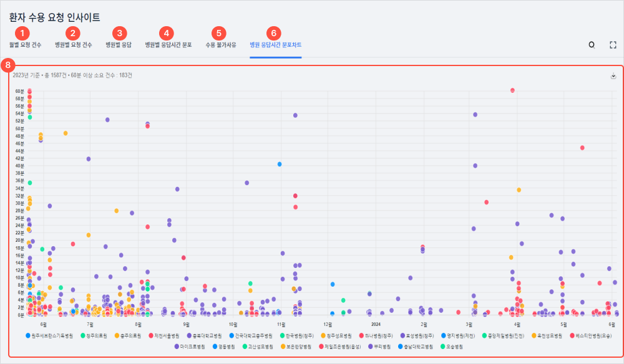
Task: Open the search magnifier icon
Action: tap(592, 45)
